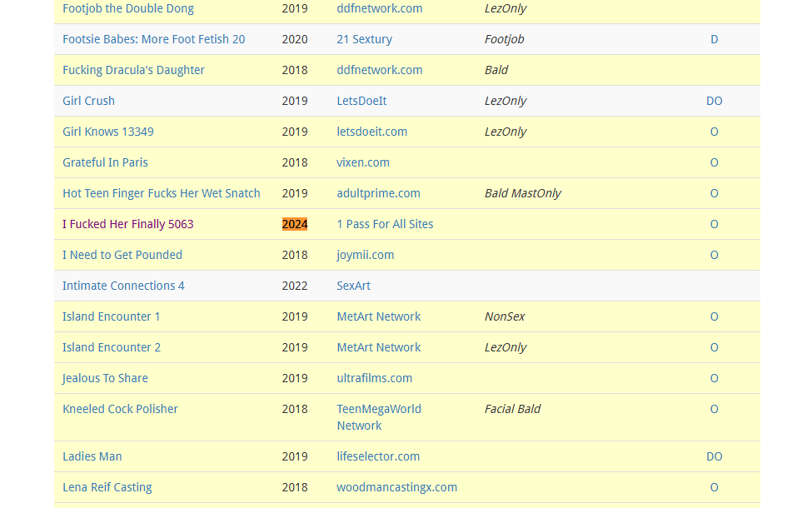Open the visited title link ending in 5063
The image size is (812, 508).
[128, 224]
